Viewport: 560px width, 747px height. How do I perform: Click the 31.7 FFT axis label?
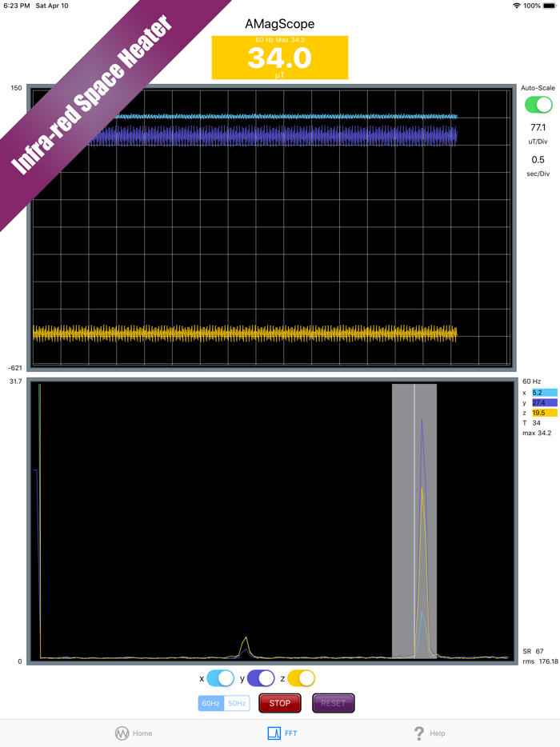[15, 381]
